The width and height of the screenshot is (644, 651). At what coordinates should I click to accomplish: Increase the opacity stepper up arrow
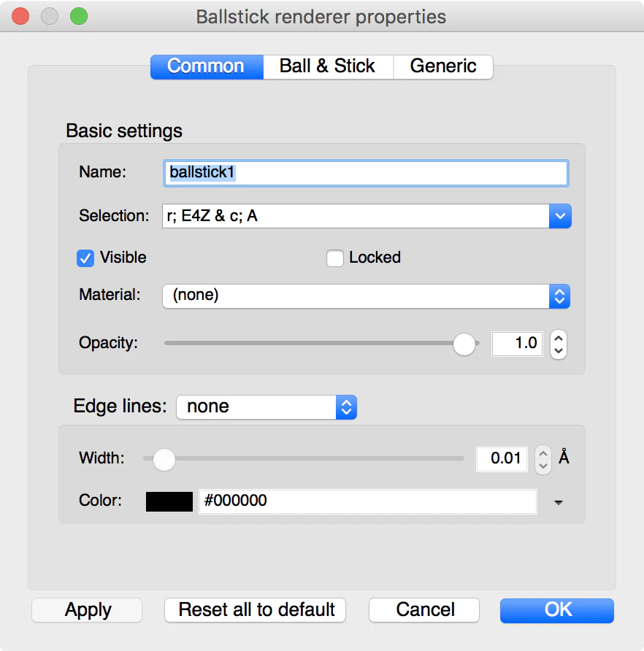click(559, 339)
